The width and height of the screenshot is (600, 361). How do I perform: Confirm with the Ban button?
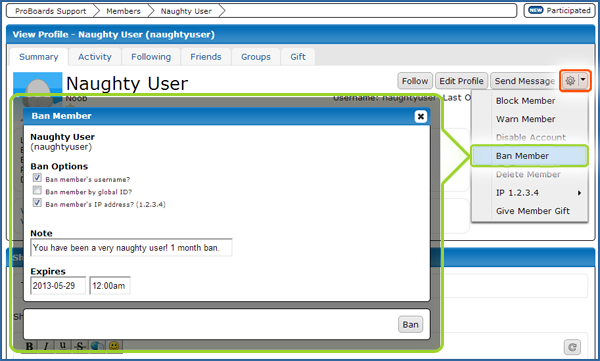(410, 325)
